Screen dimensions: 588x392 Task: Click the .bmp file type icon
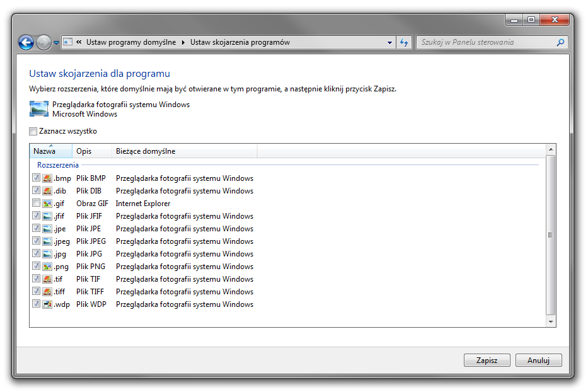(x=47, y=178)
